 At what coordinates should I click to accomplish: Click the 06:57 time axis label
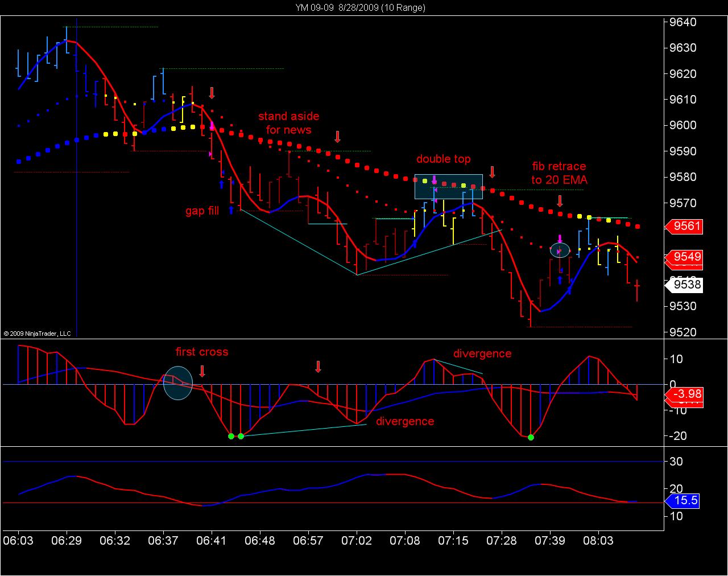308,540
